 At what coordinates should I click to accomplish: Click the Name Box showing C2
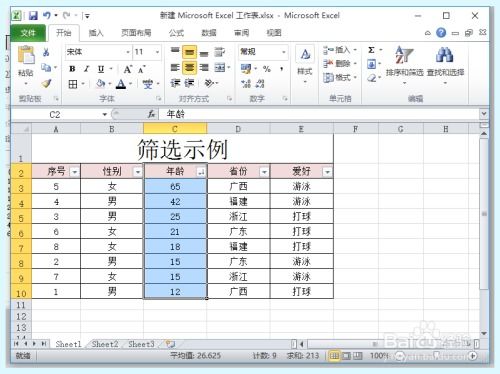(55, 115)
